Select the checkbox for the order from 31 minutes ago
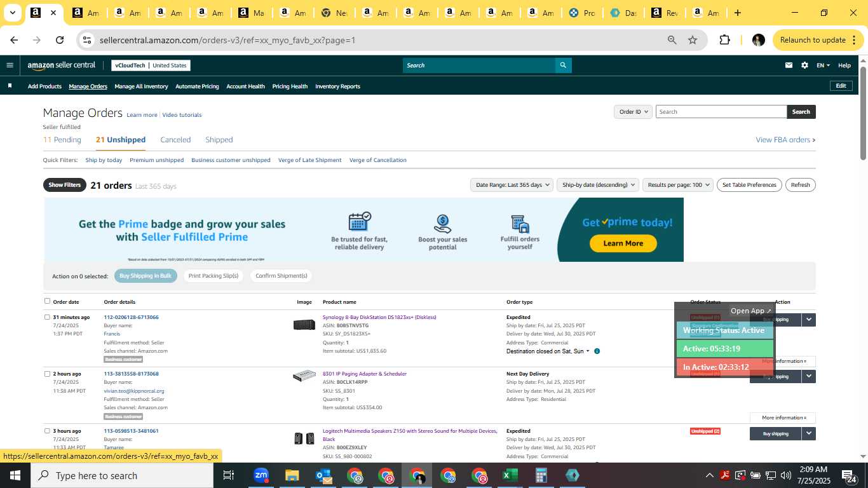The width and height of the screenshot is (868, 488). [x=47, y=317]
